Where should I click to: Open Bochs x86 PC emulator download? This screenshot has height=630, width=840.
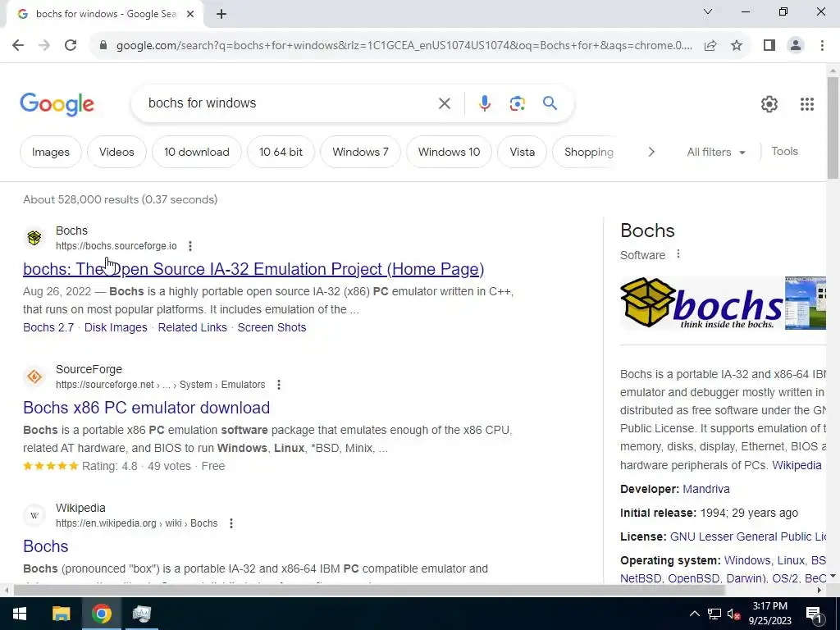(x=146, y=408)
